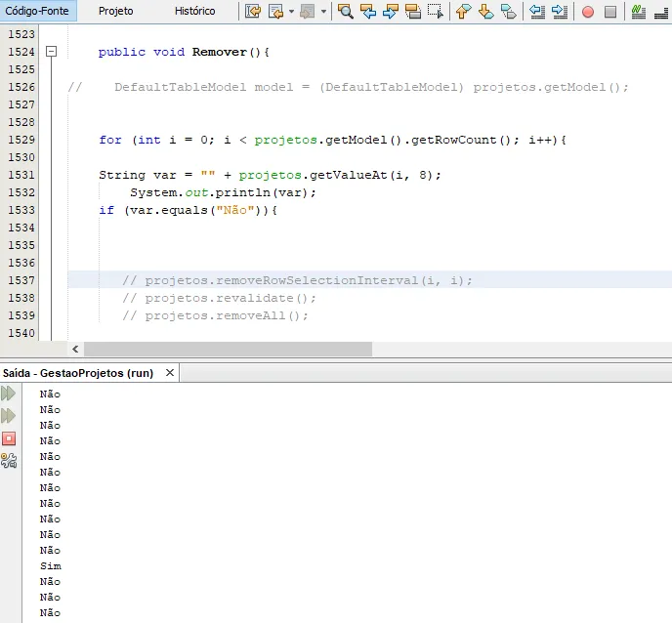Screen dimensions: 672x623
Task: Open the navigate-forward dropdown arrow
Action: [x=323, y=12]
